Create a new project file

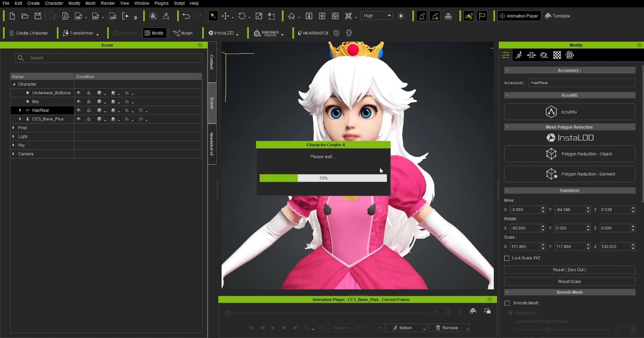pyautogui.click(x=12, y=16)
